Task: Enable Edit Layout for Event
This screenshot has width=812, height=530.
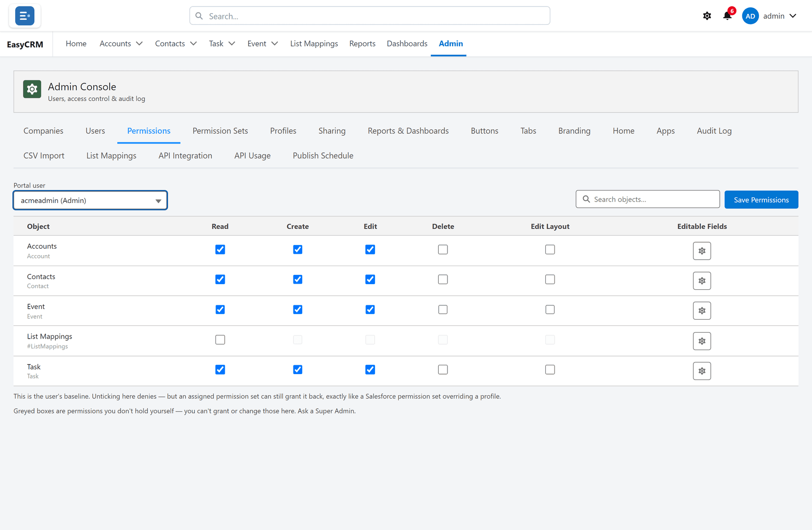Action: tap(550, 310)
